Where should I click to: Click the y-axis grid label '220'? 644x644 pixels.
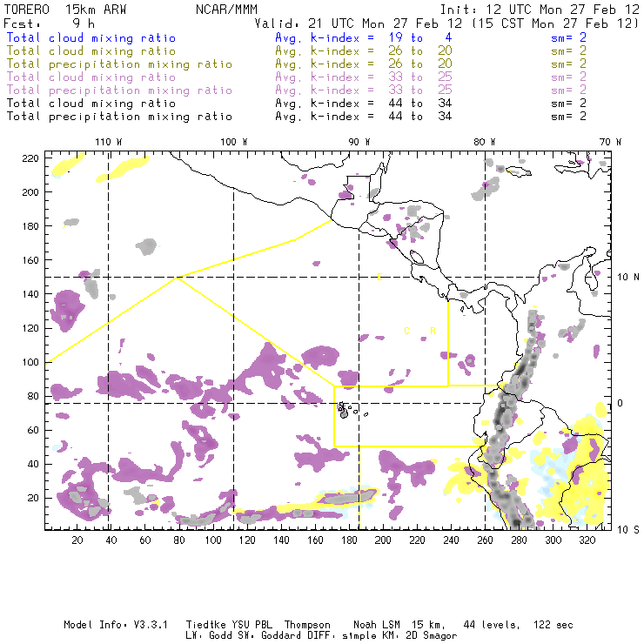pyautogui.click(x=30, y=158)
